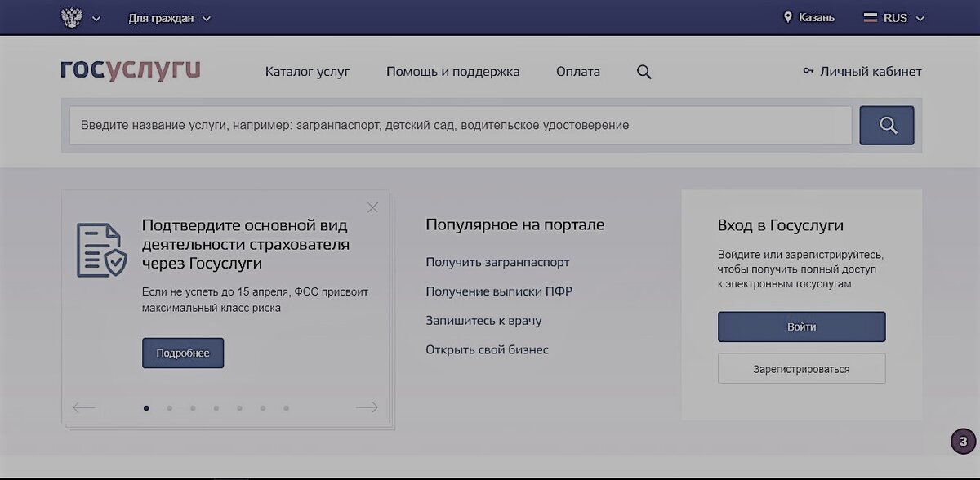Viewport: 980px width, 480px height.
Task: Open the Помощь и поддержка menu
Action: (x=453, y=72)
